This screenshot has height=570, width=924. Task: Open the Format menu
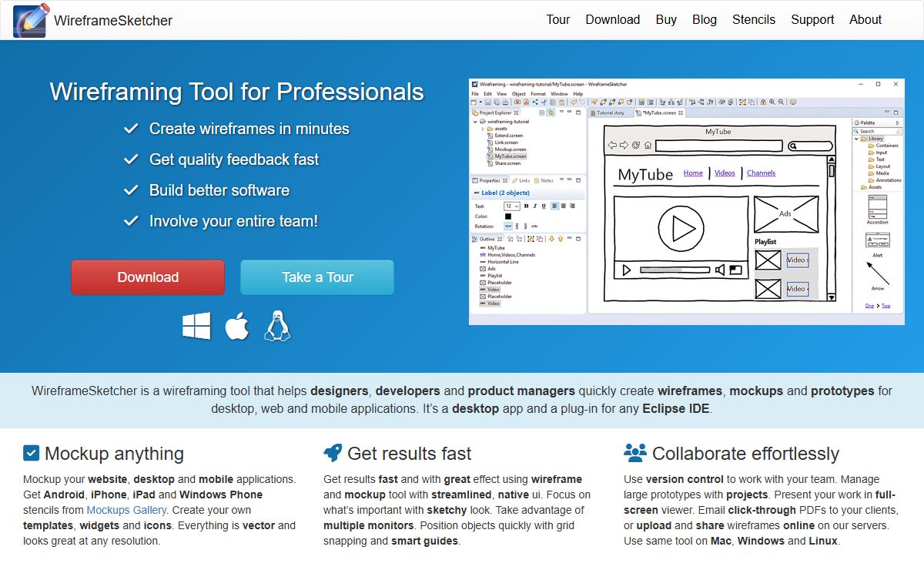(x=538, y=94)
